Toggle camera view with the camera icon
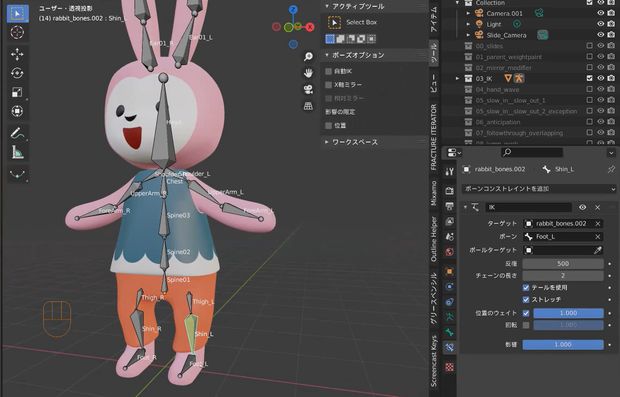The height and width of the screenshot is (397, 620). click(x=308, y=89)
